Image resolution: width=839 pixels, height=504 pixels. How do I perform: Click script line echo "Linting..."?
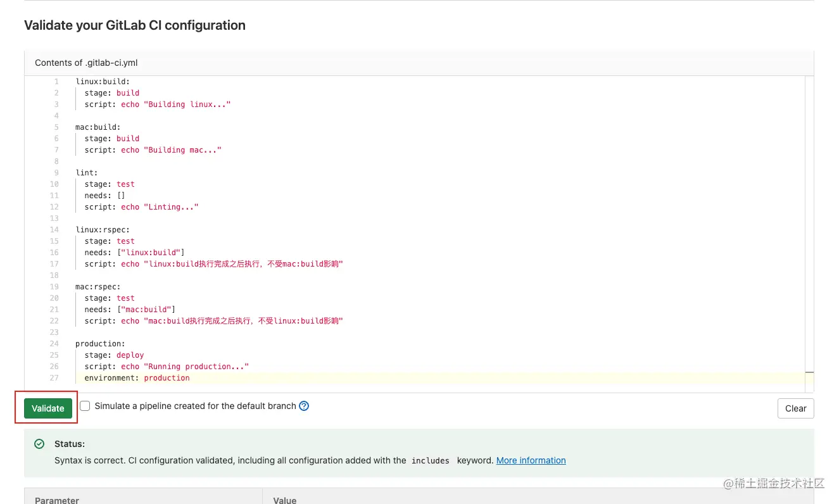point(141,207)
